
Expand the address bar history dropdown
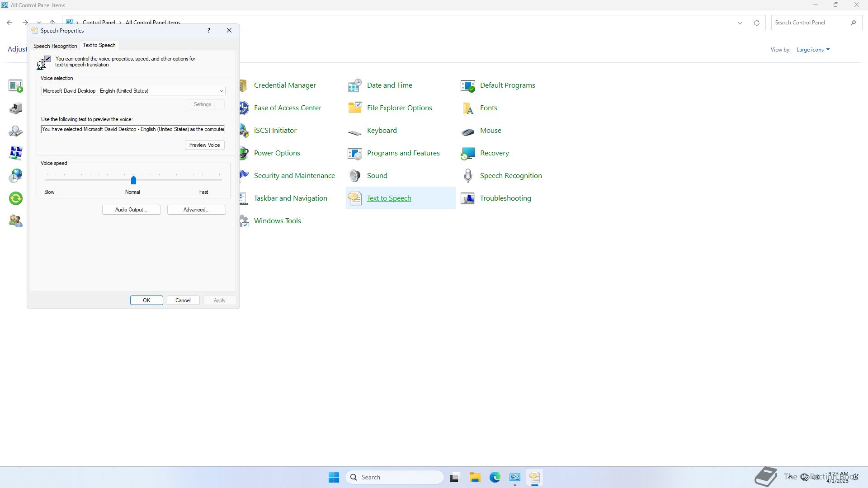pyautogui.click(x=740, y=23)
